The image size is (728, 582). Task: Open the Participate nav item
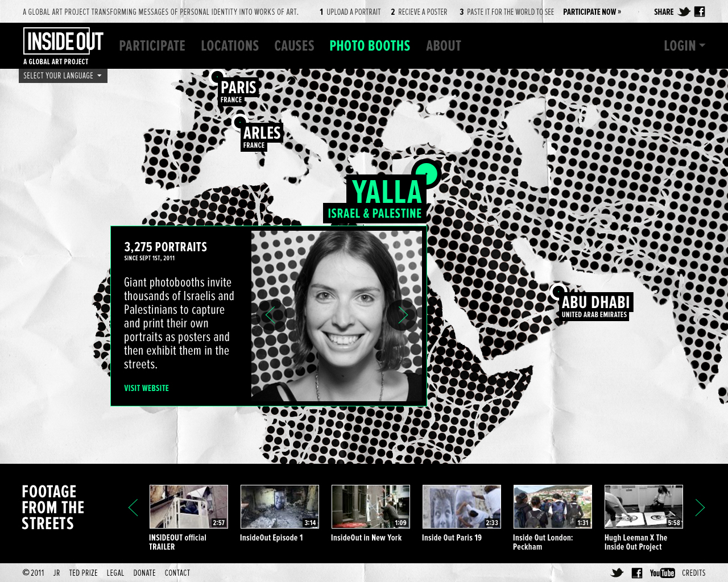(x=152, y=46)
